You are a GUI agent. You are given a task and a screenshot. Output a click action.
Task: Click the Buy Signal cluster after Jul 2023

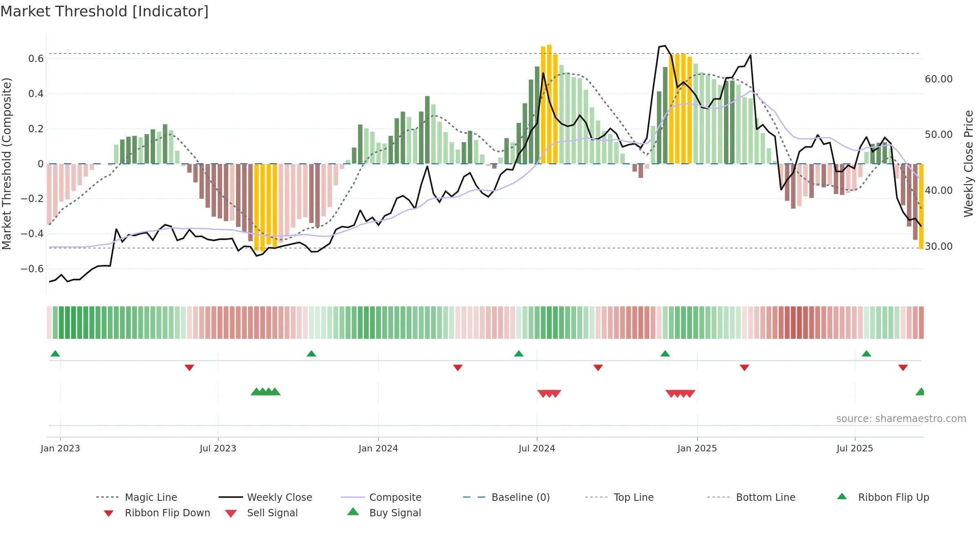[266, 391]
